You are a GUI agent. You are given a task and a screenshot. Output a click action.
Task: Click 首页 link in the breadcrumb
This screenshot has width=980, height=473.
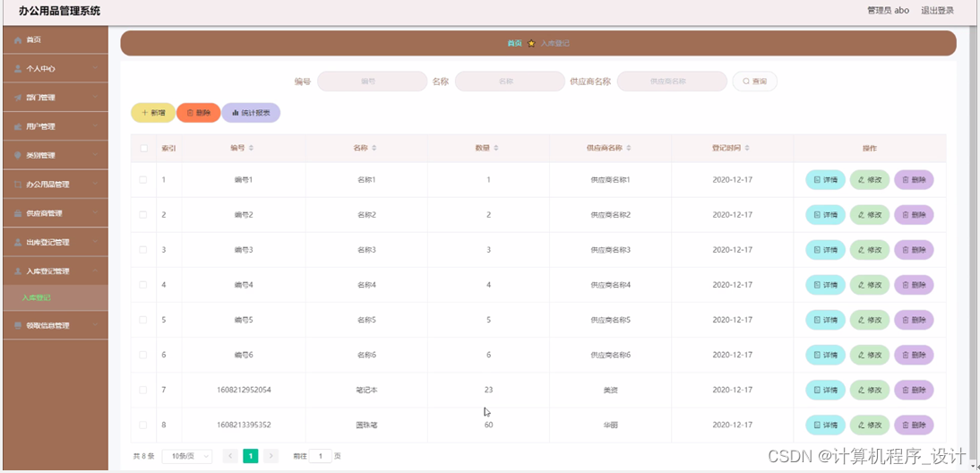pyautogui.click(x=514, y=43)
